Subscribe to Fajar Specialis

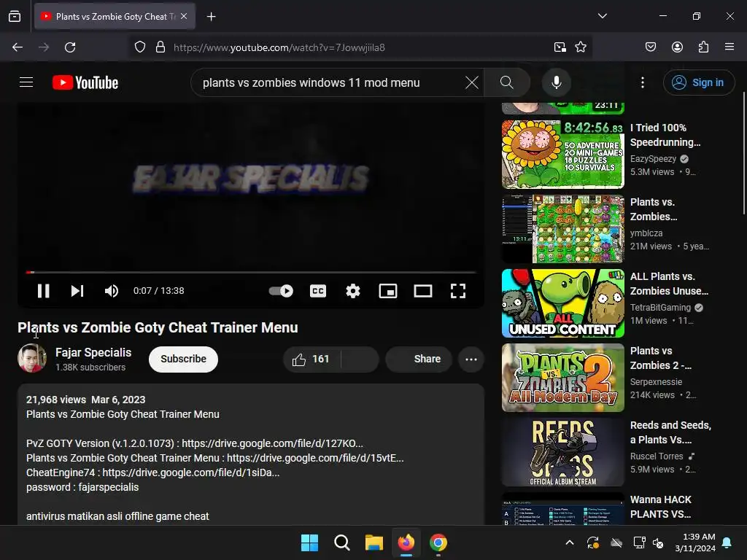click(x=183, y=359)
